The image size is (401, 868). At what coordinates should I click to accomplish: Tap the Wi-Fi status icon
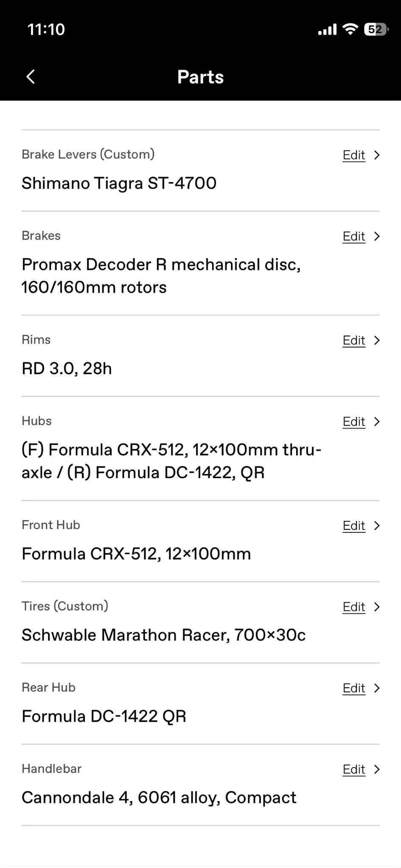[350, 29]
